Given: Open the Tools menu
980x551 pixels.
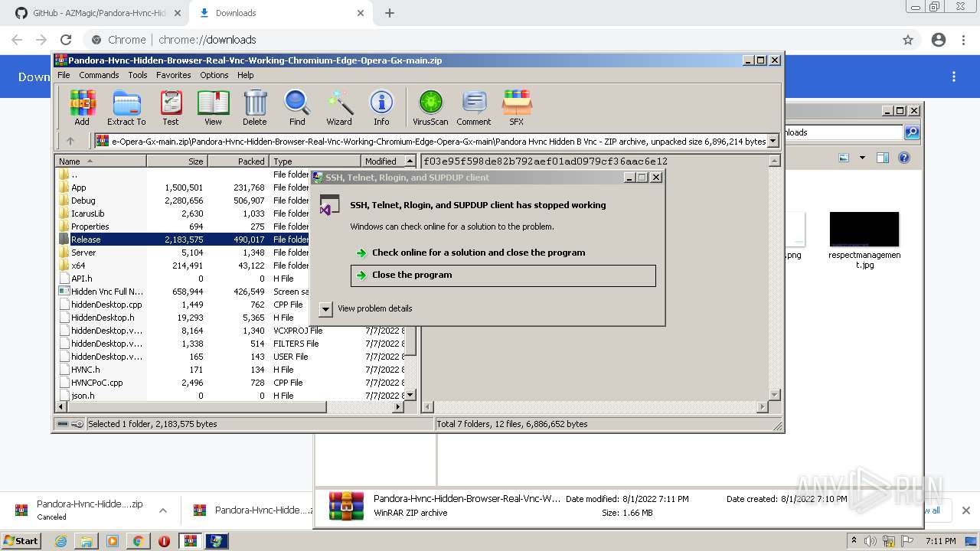Looking at the screenshot, I should point(138,75).
